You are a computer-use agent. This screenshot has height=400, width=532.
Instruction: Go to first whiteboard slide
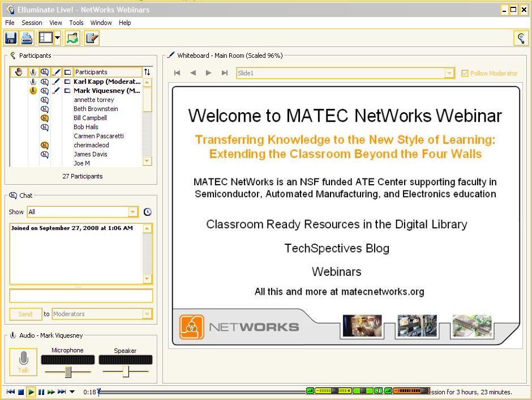pyautogui.click(x=177, y=73)
